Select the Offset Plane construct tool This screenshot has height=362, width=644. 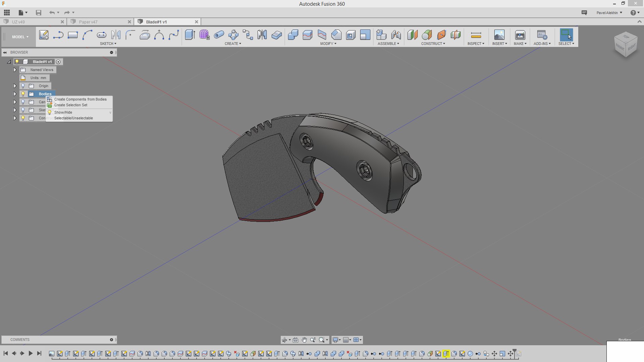[x=412, y=35]
